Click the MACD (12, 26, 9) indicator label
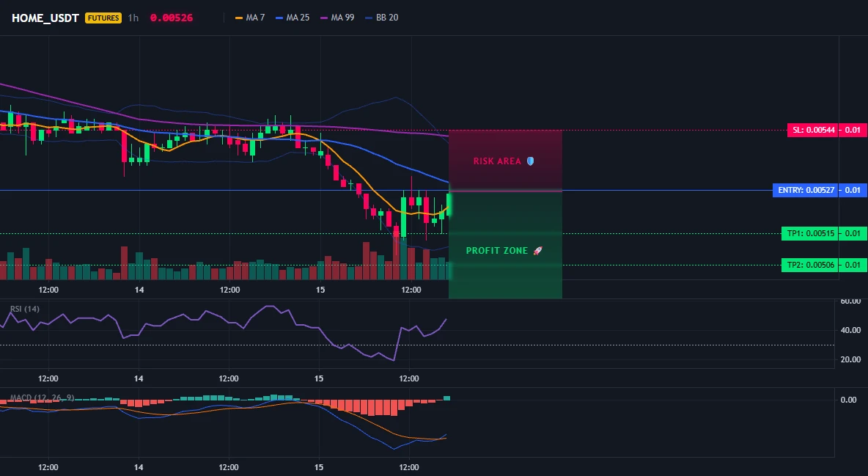868x476 pixels. [42, 398]
